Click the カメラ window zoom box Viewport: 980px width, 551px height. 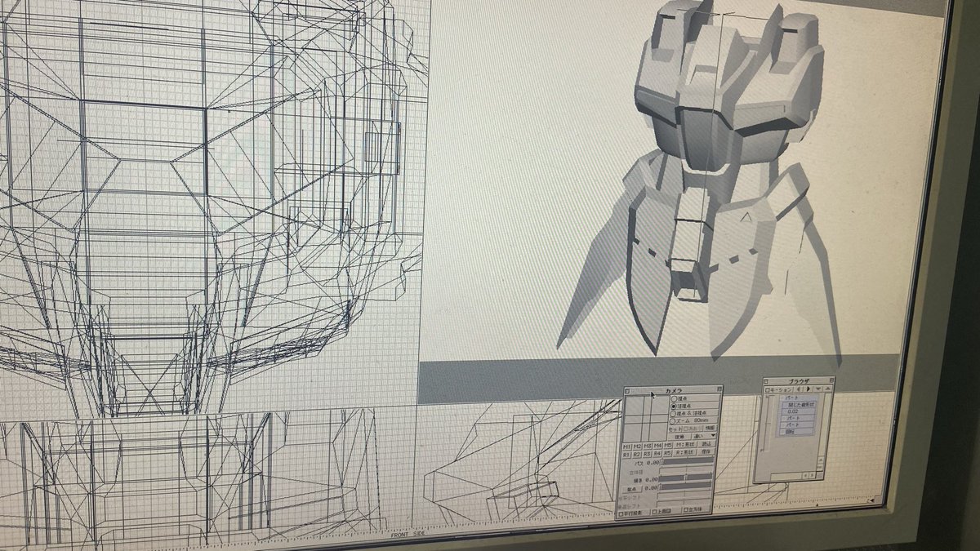point(719,389)
